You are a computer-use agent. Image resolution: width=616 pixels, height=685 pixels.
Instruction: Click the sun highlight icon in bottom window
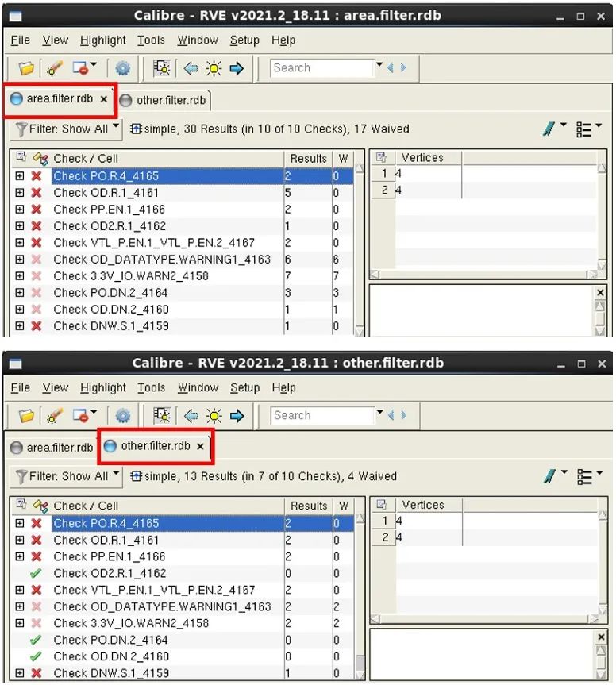[x=214, y=415]
